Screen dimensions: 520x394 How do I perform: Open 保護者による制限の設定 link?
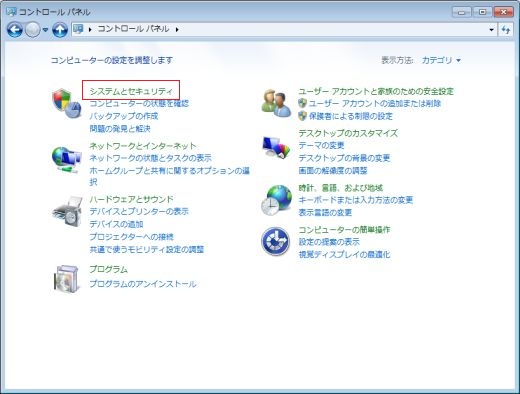(x=351, y=116)
